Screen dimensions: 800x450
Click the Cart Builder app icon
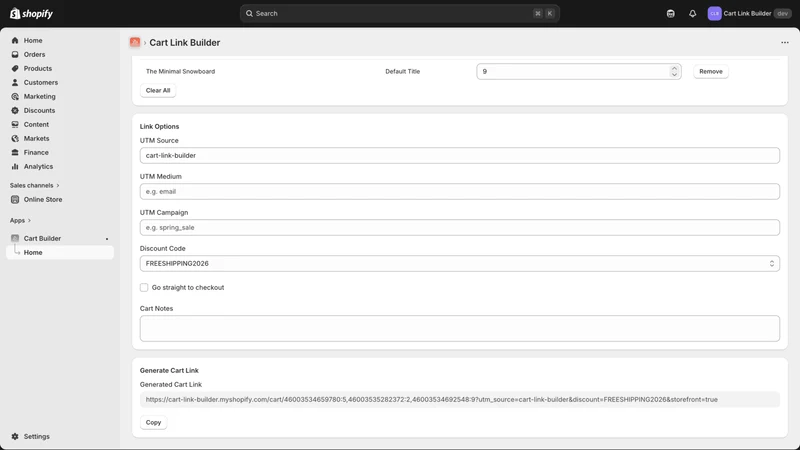point(15,238)
